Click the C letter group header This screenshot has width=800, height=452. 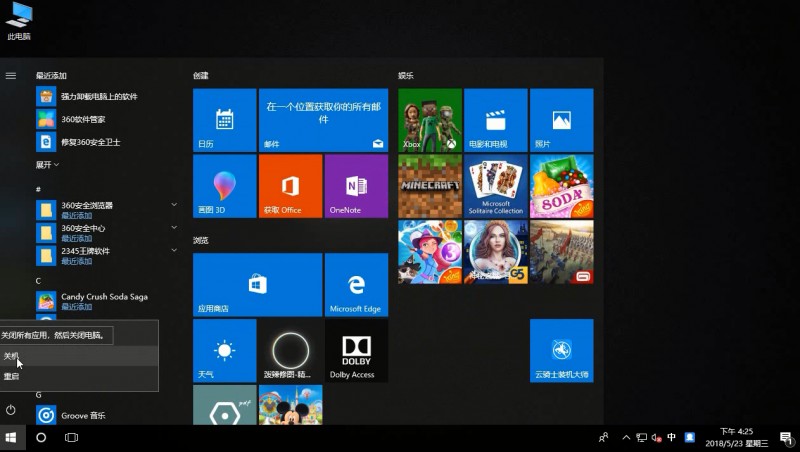(38, 281)
